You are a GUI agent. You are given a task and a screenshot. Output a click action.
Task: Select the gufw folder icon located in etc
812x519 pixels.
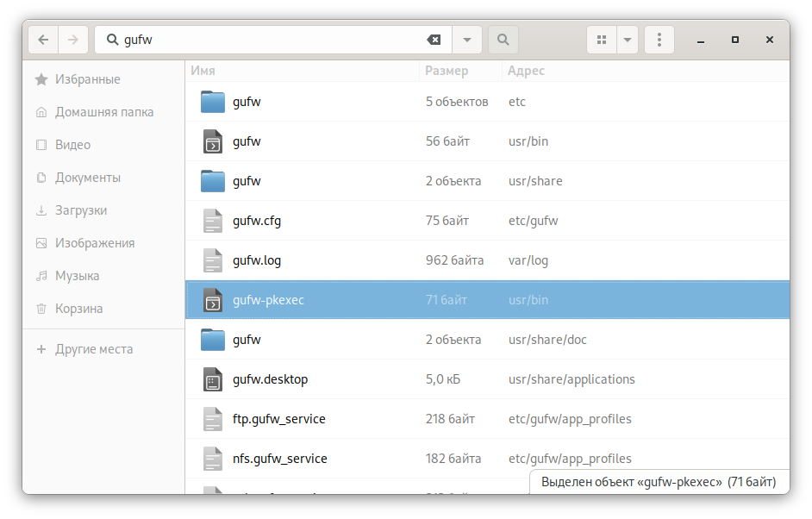tap(213, 102)
